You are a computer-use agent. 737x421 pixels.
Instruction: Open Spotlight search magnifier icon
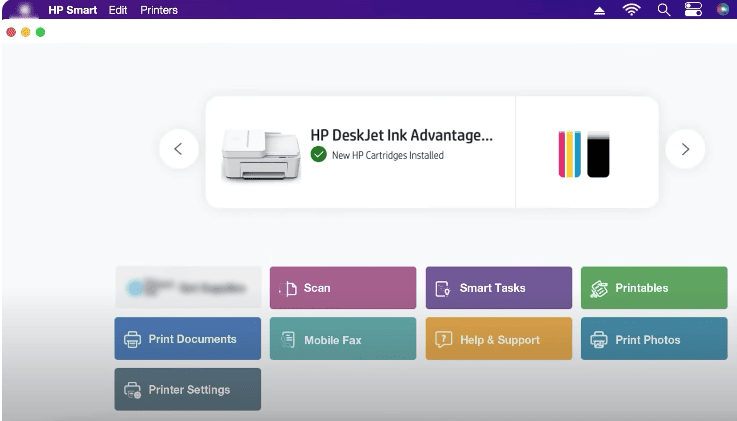[x=663, y=10]
